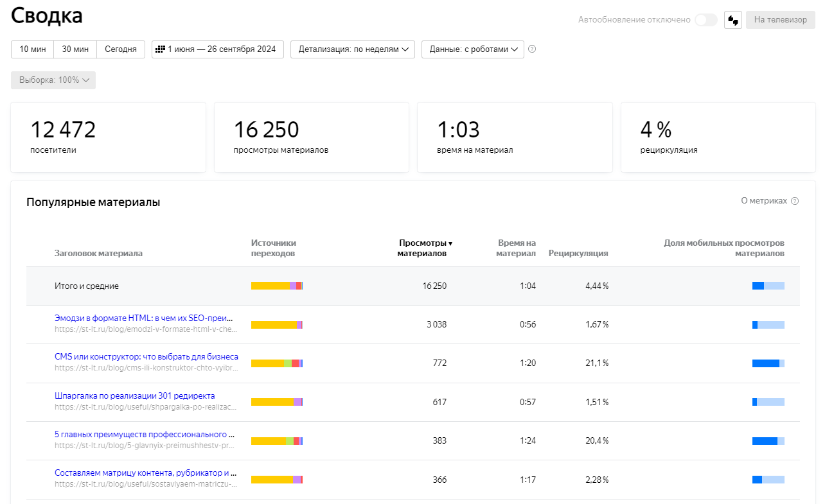Click Доля мобильных просмотров column header

point(724,248)
